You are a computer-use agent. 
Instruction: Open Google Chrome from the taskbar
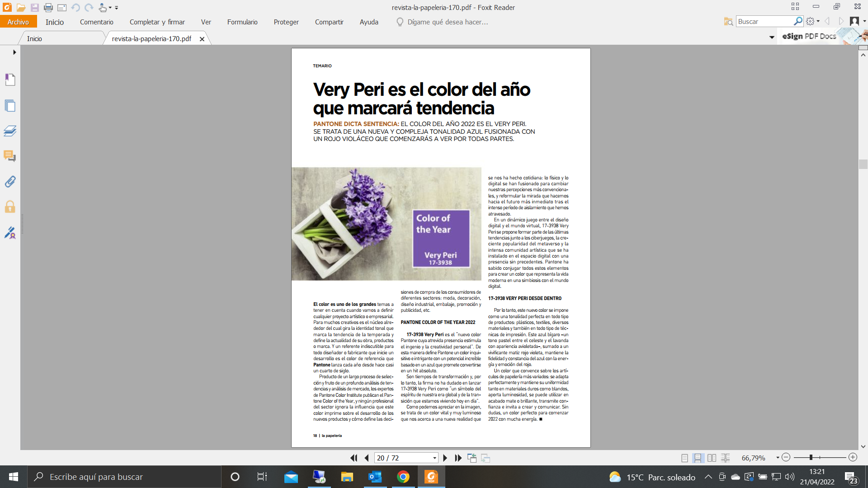point(403,477)
